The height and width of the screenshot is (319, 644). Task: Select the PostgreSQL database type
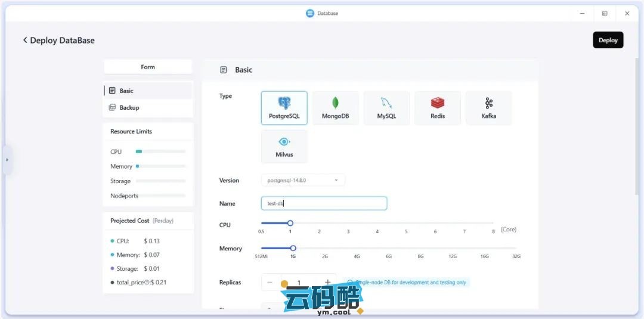[x=284, y=108]
